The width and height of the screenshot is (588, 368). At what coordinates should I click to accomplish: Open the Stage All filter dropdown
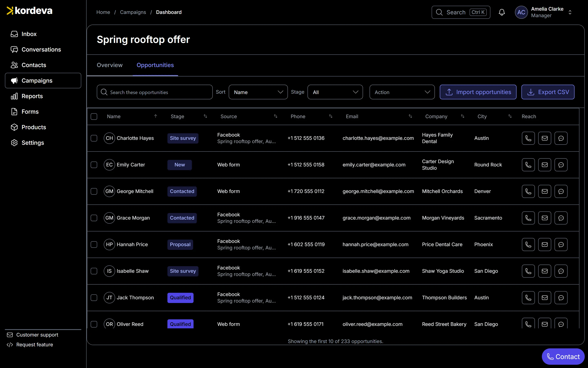(x=335, y=92)
